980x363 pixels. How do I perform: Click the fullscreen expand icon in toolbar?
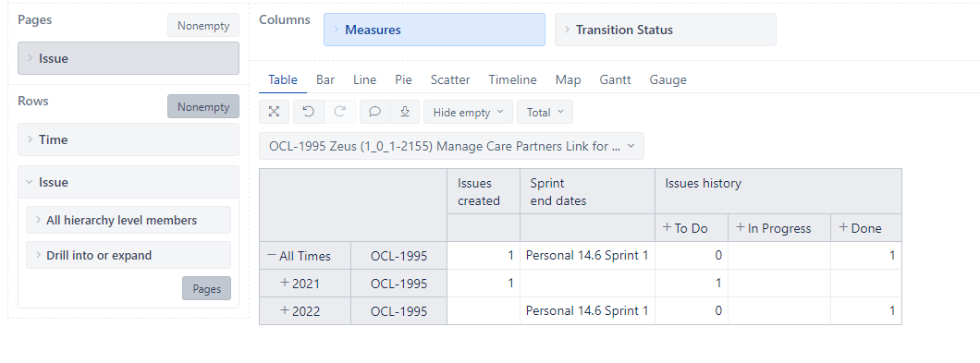[x=274, y=112]
